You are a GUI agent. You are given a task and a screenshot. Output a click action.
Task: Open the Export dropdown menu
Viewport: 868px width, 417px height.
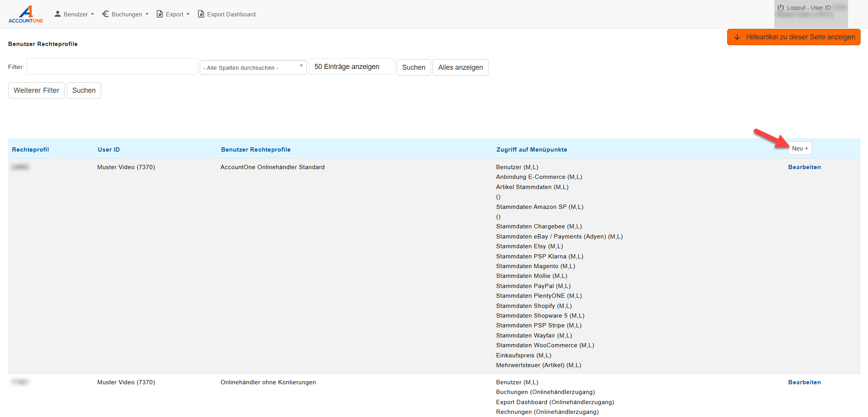click(x=173, y=14)
